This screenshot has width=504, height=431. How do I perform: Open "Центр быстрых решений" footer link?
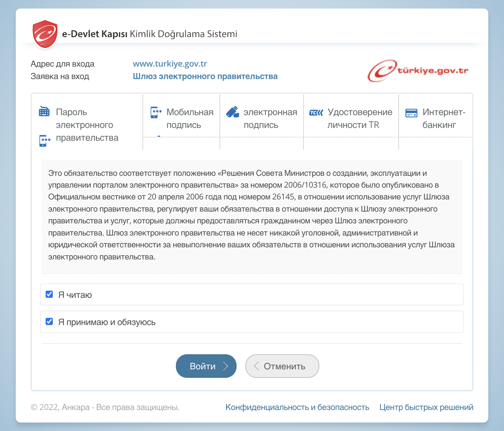pos(426,407)
